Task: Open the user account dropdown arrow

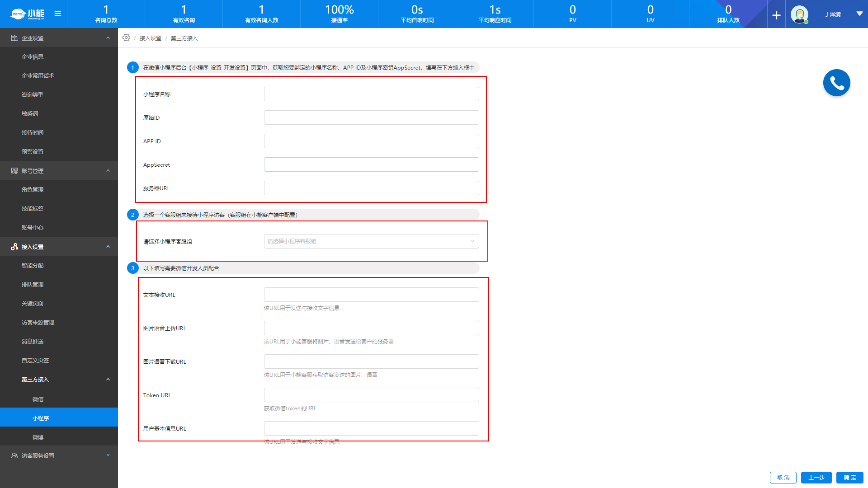Action: [859, 14]
